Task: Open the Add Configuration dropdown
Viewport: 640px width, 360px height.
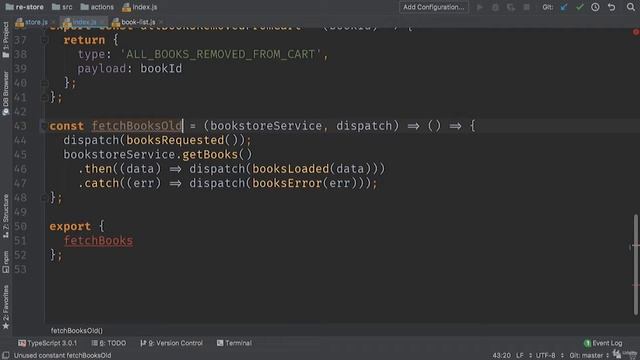Action: 433,7
